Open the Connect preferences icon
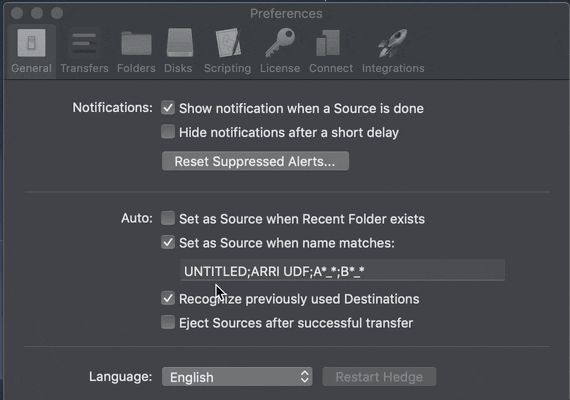570x400 pixels. click(328, 44)
